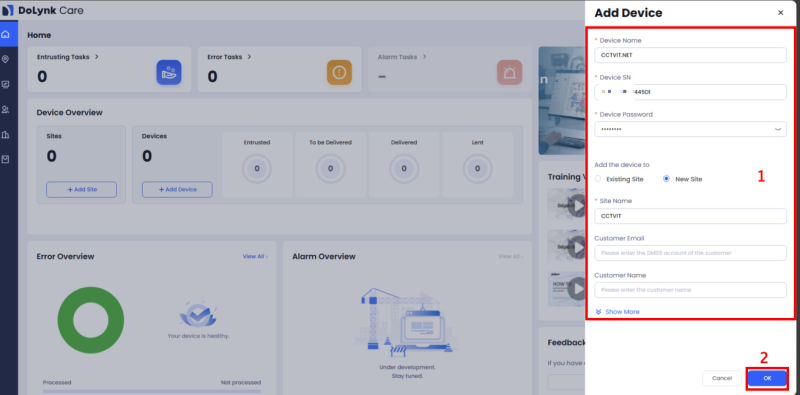Screen dimensions: 800x395
Task: Click the Entrusted count ring
Action: (x=257, y=168)
